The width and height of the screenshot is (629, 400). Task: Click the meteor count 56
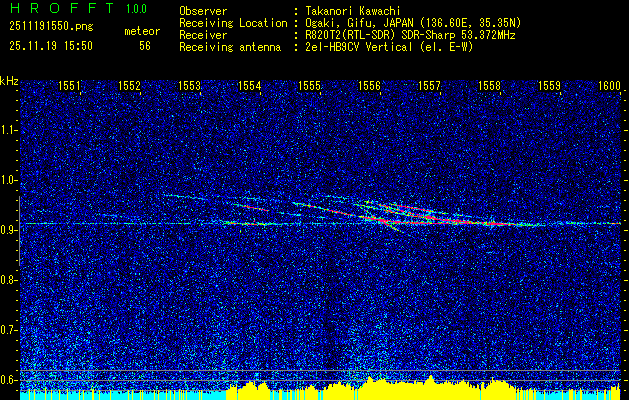145,46
